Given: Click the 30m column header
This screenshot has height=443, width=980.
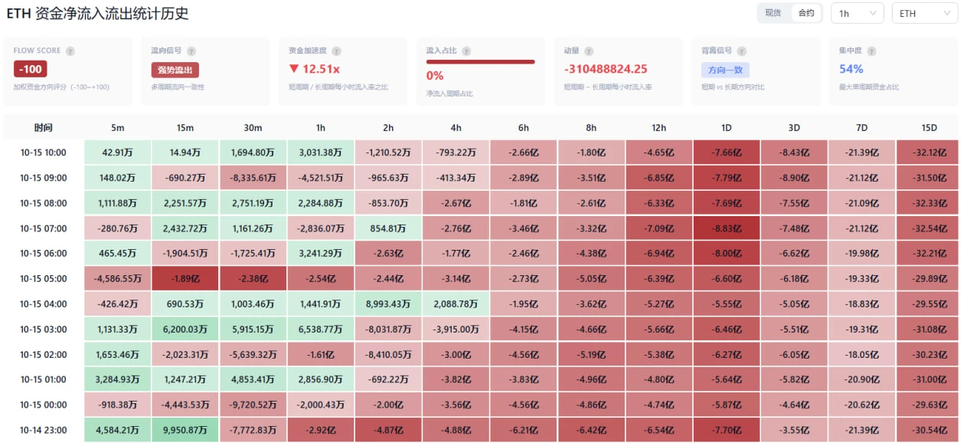Looking at the screenshot, I should pyautogui.click(x=253, y=127).
